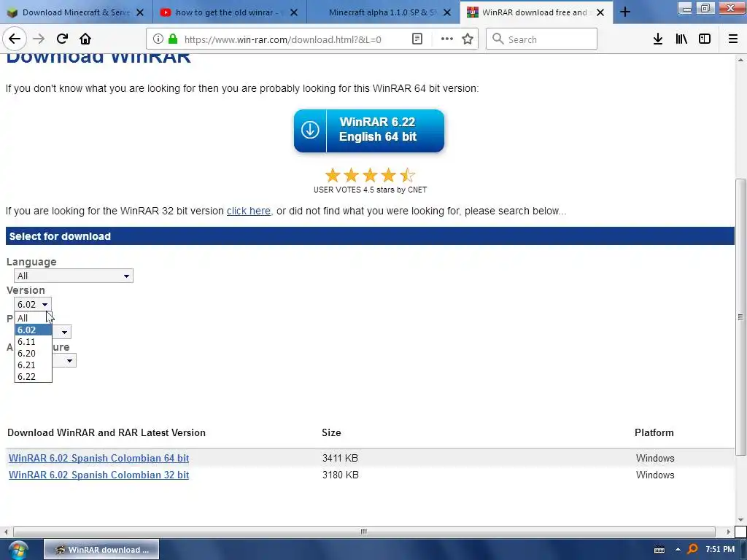Click the orange magnifier tray icon

[x=693, y=550]
